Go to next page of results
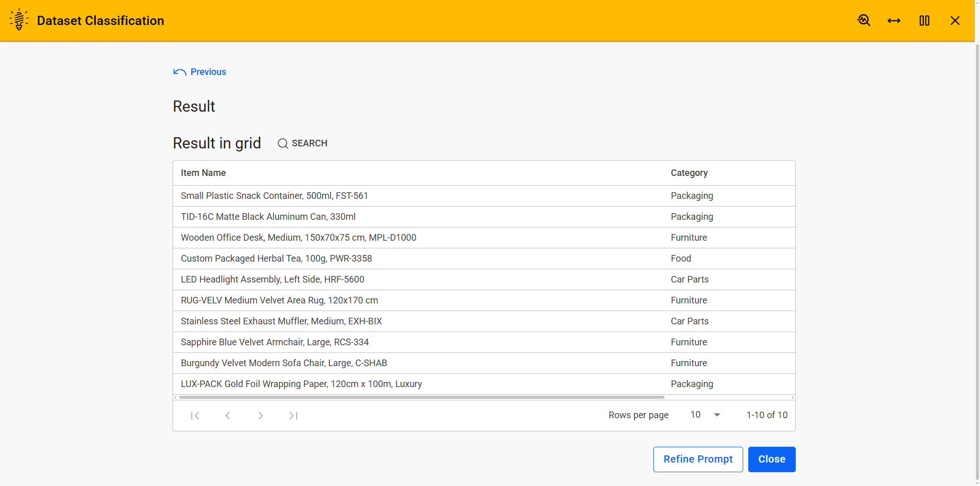This screenshot has width=980, height=486. pos(261,416)
